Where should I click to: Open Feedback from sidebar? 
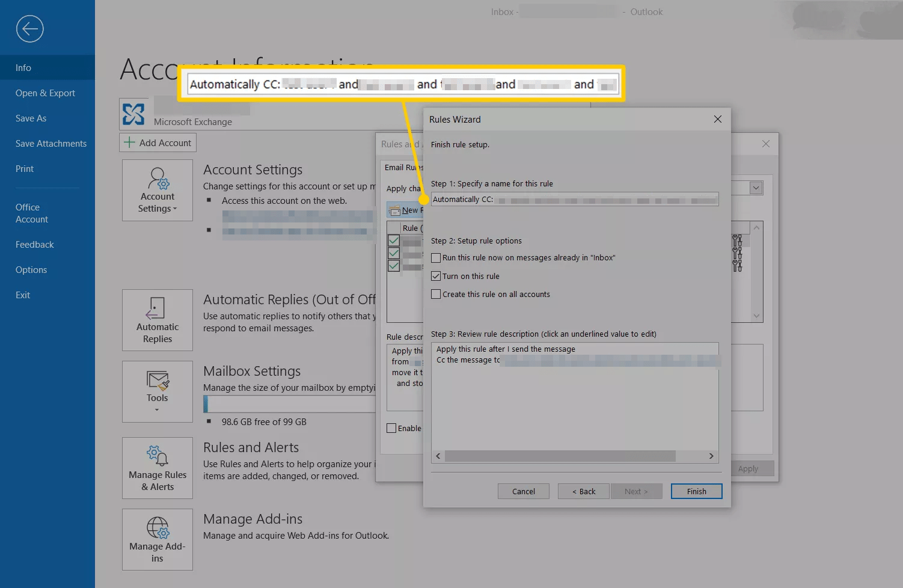tap(47, 244)
